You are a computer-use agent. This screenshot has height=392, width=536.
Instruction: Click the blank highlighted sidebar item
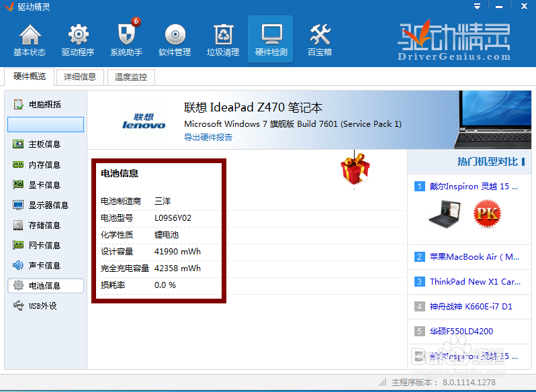point(46,124)
